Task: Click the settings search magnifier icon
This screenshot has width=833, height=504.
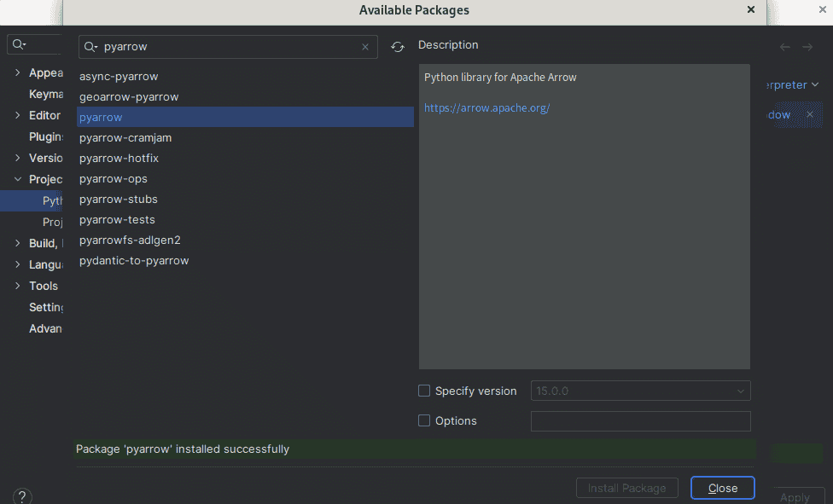Action: (20, 44)
